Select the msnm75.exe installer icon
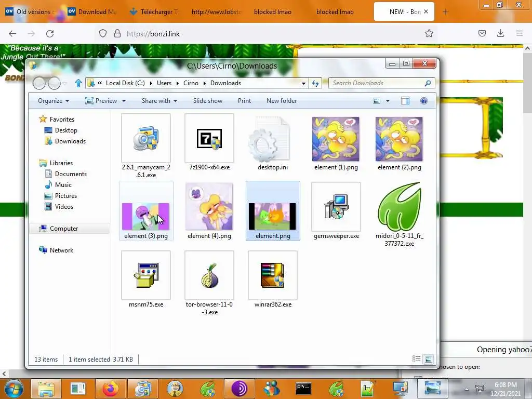The width and height of the screenshot is (532, 399). click(x=146, y=275)
